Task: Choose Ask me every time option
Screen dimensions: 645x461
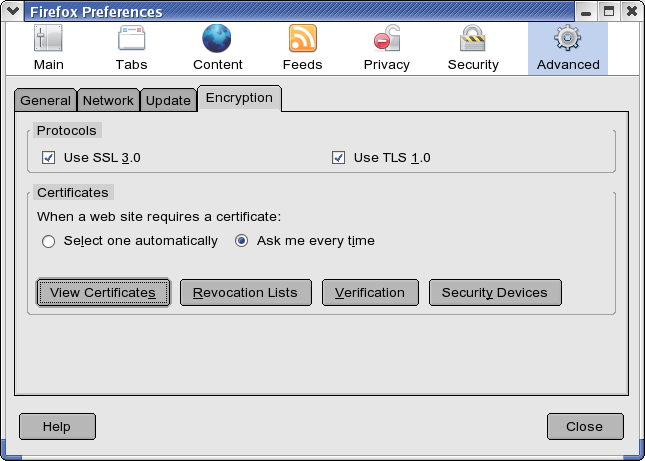Action: tap(241, 241)
